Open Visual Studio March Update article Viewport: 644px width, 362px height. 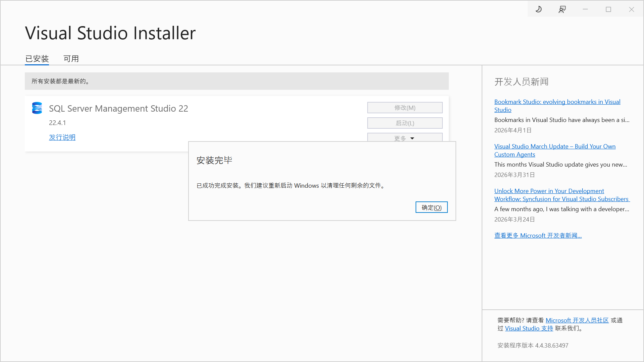(555, 146)
